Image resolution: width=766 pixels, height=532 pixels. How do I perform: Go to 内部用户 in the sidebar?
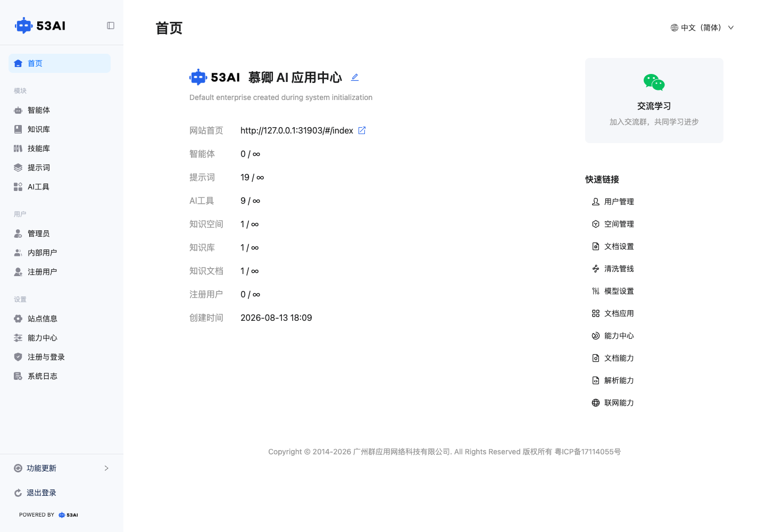pos(60,253)
